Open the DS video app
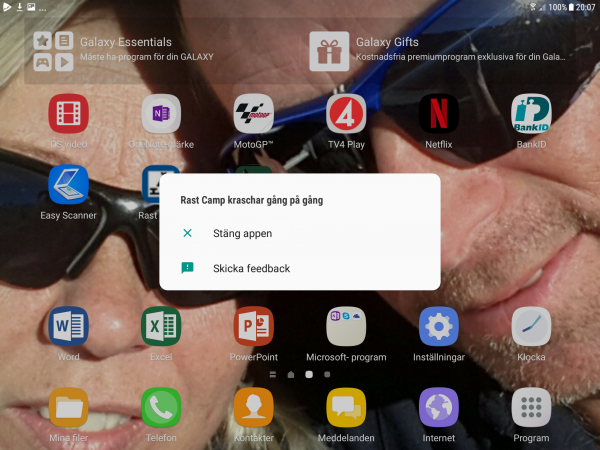This screenshot has width=600, height=450. pyautogui.click(x=68, y=114)
